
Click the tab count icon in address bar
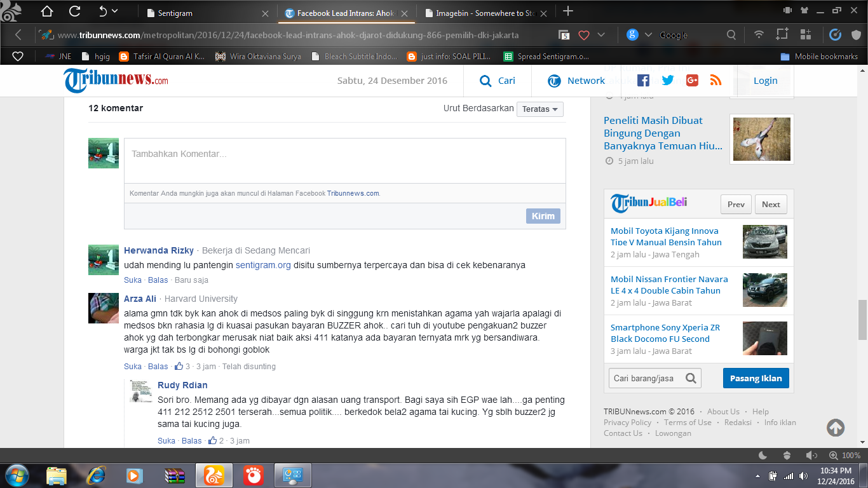564,35
